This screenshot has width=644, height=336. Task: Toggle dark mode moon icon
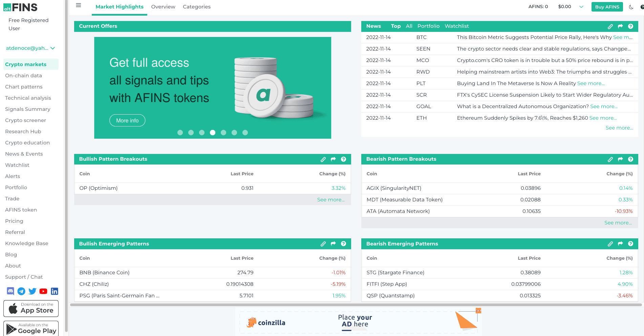pos(631,7)
